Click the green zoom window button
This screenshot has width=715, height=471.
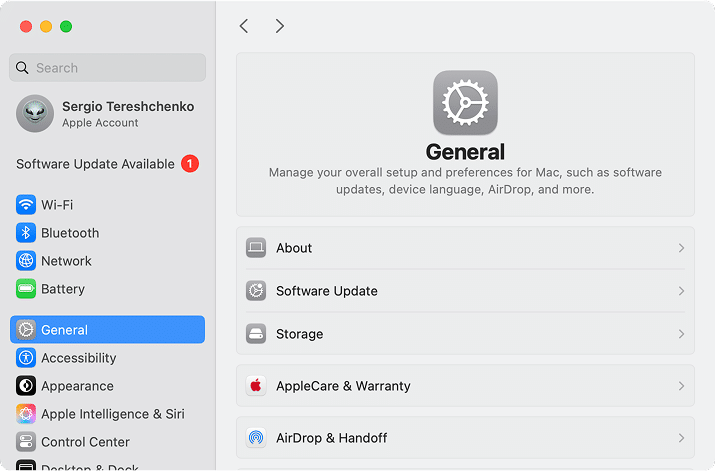click(66, 26)
